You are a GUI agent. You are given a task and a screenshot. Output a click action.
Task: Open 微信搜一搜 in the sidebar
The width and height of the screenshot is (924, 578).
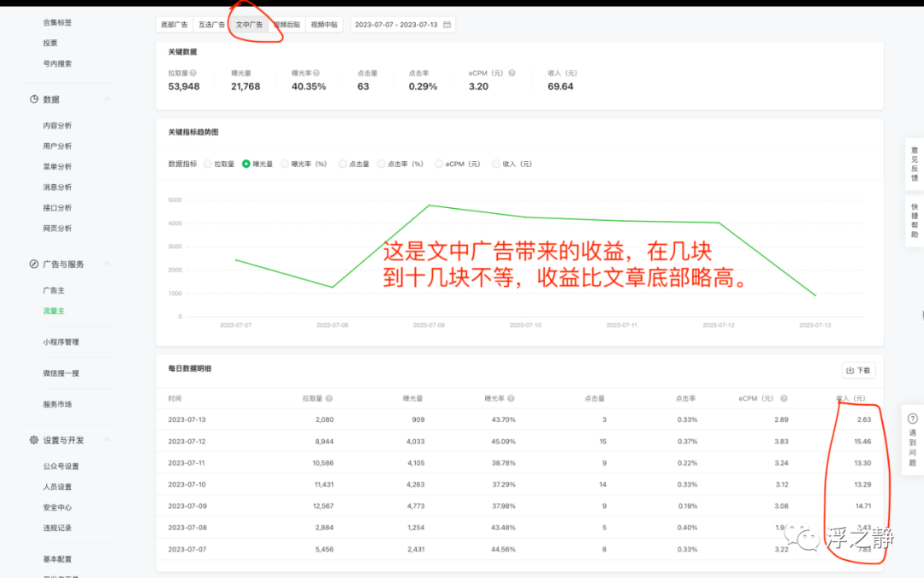click(61, 373)
